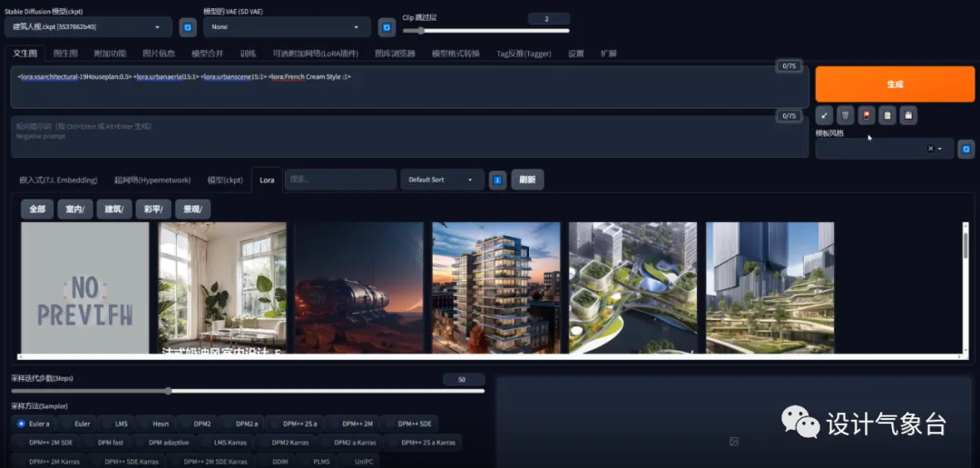Switch to the T.I. Embedding tab

pos(58,180)
